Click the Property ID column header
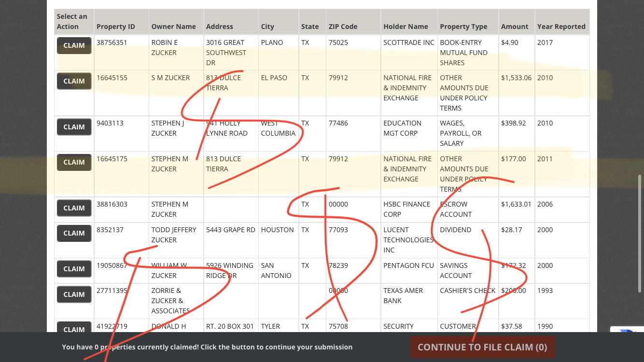The height and width of the screenshot is (362, 644). (116, 27)
